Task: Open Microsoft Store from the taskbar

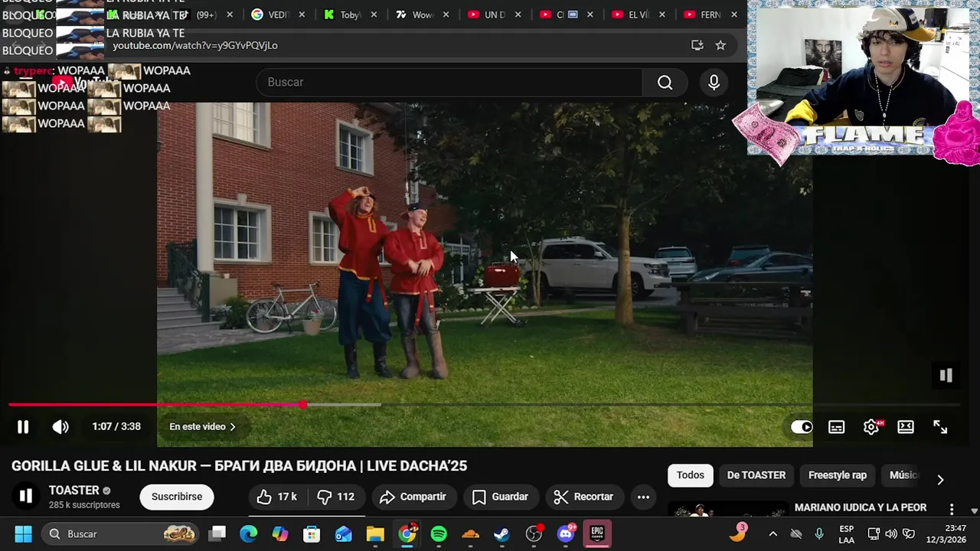Action: (x=312, y=533)
